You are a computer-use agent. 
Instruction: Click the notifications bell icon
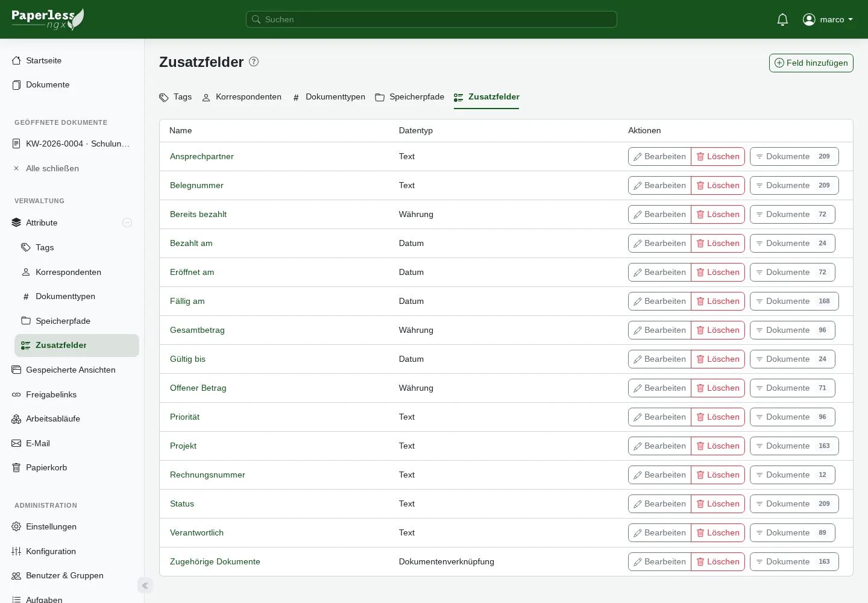click(782, 19)
